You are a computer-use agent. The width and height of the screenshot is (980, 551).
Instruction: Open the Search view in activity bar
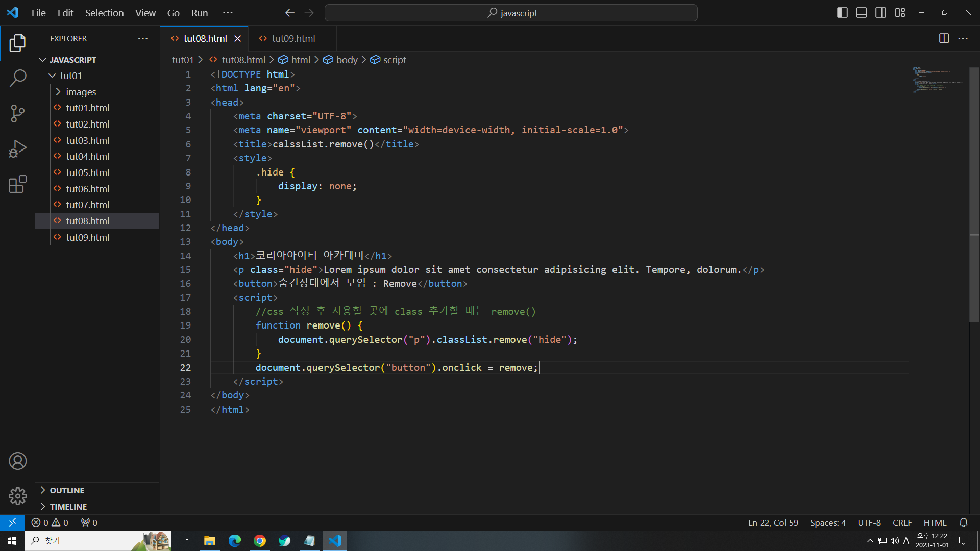coord(17,78)
